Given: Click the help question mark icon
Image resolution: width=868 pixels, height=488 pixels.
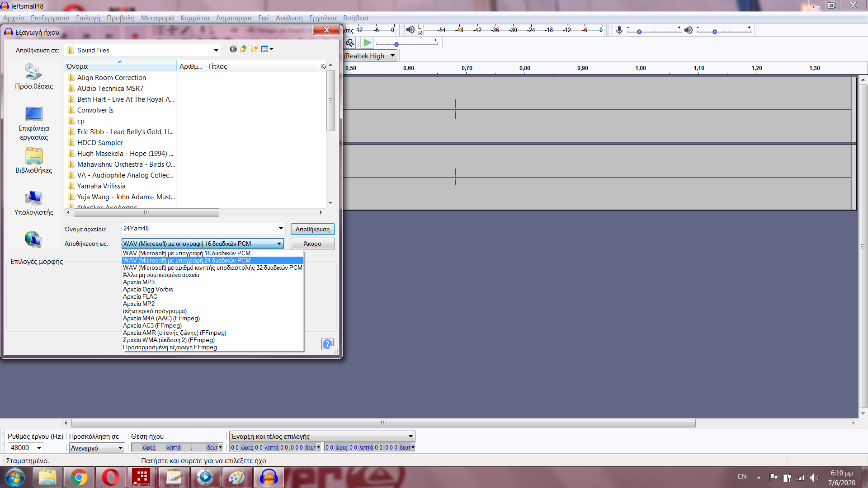Looking at the screenshot, I should 327,344.
